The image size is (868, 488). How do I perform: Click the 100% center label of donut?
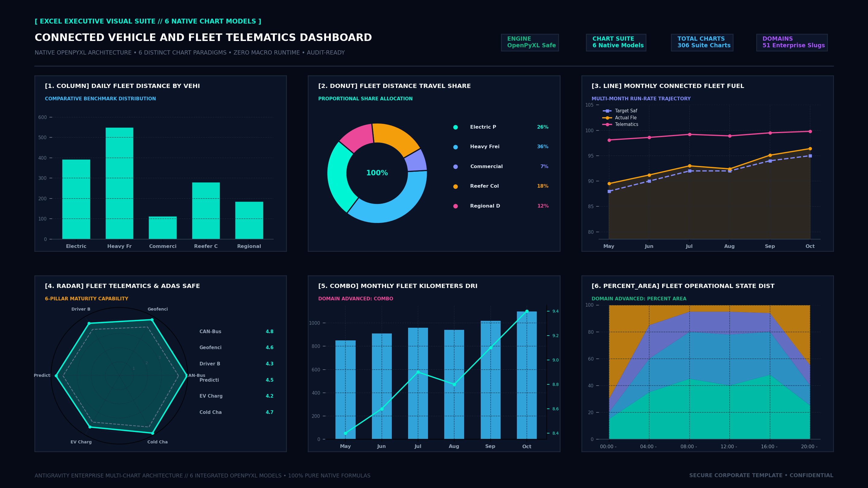[x=377, y=173]
